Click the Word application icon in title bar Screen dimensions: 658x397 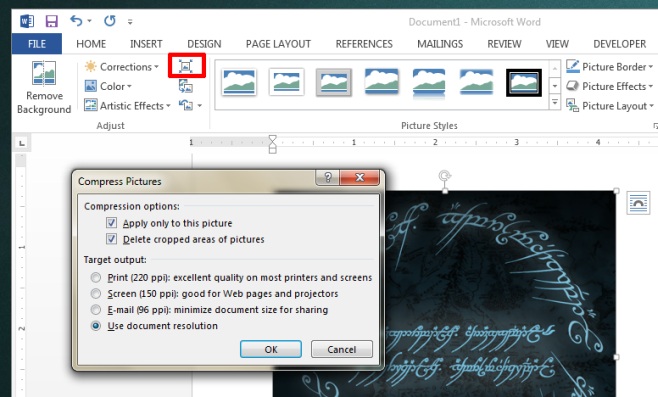click(27, 21)
